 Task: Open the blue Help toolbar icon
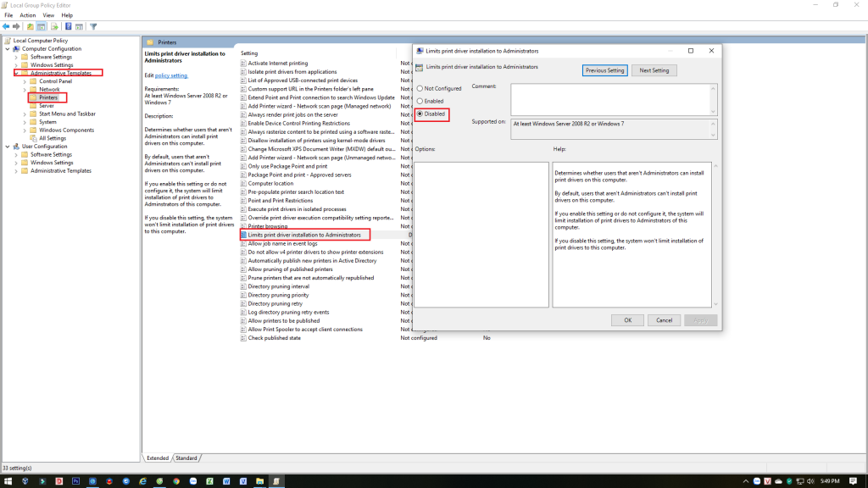(x=68, y=26)
